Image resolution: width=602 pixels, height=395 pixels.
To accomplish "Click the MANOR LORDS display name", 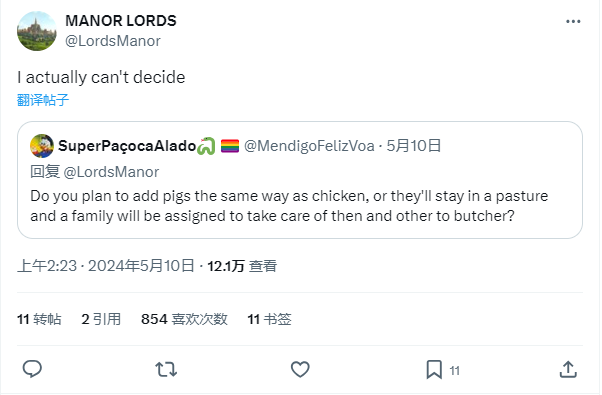I will (121, 21).
